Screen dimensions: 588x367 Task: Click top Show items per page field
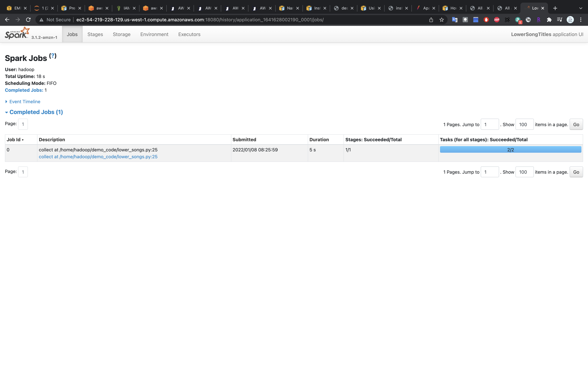[524, 125]
